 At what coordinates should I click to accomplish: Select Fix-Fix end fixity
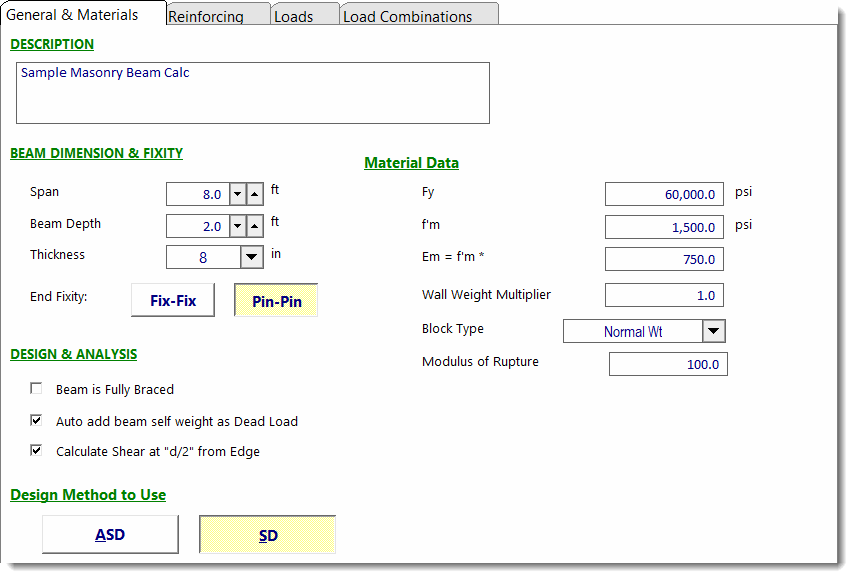pyautogui.click(x=173, y=300)
